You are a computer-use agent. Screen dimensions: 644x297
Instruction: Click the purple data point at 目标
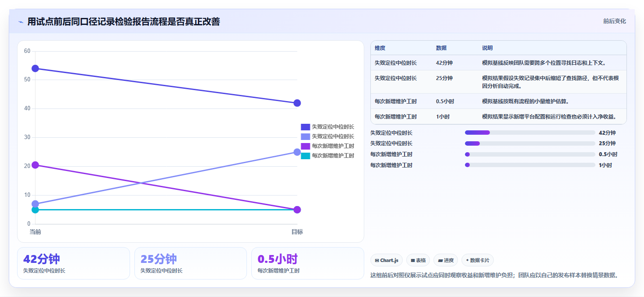[297, 210]
